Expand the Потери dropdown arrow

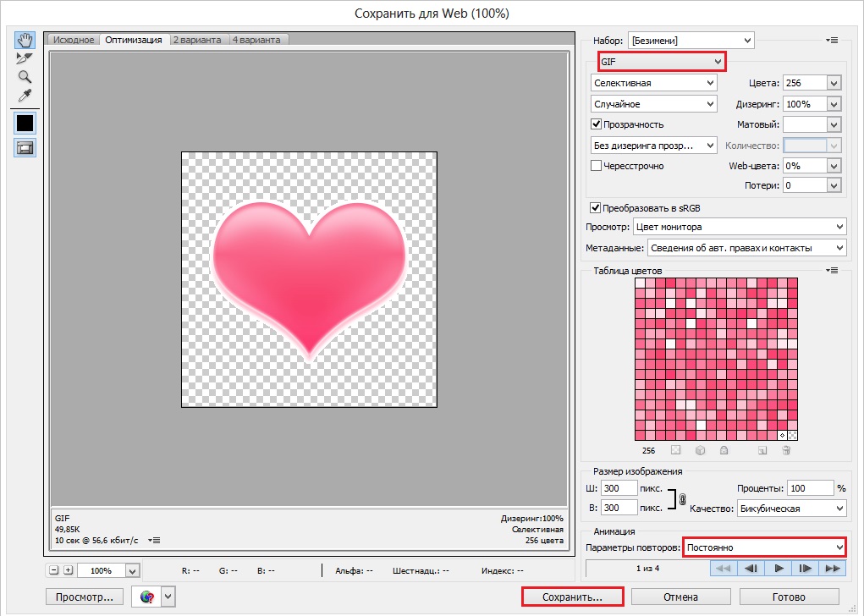pyautogui.click(x=834, y=185)
